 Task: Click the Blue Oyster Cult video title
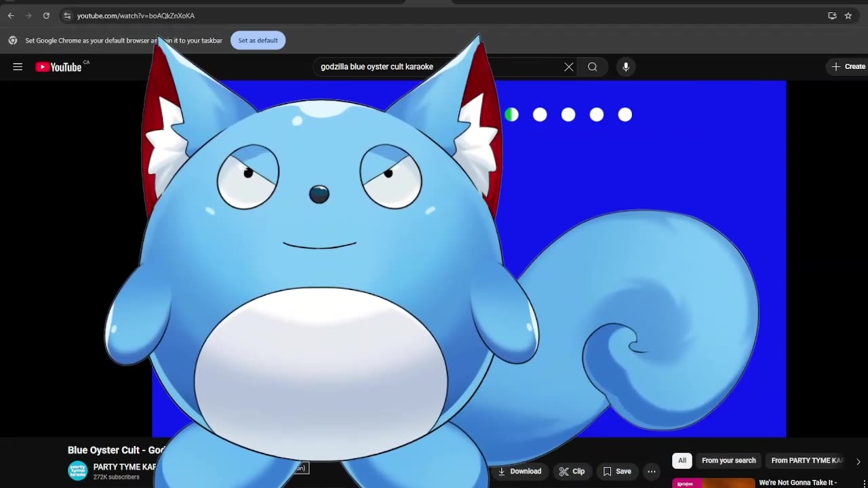pyautogui.click(x=117, y=450)
